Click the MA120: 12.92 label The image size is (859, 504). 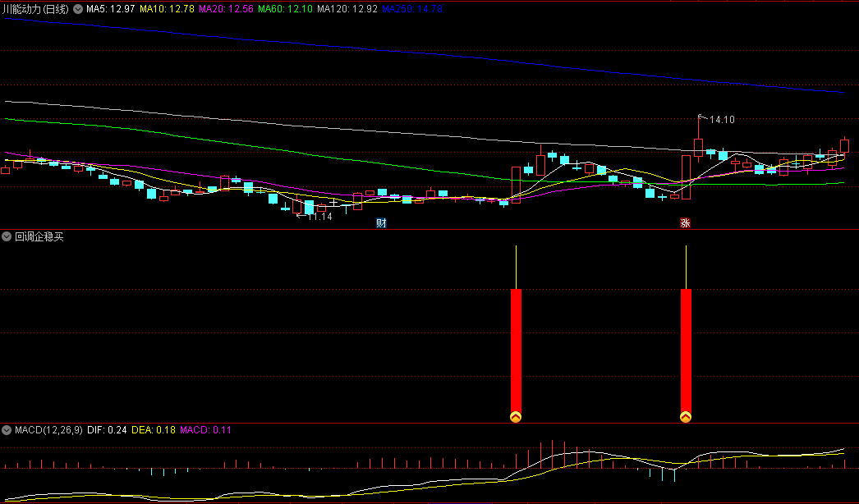tap(347, 9)
